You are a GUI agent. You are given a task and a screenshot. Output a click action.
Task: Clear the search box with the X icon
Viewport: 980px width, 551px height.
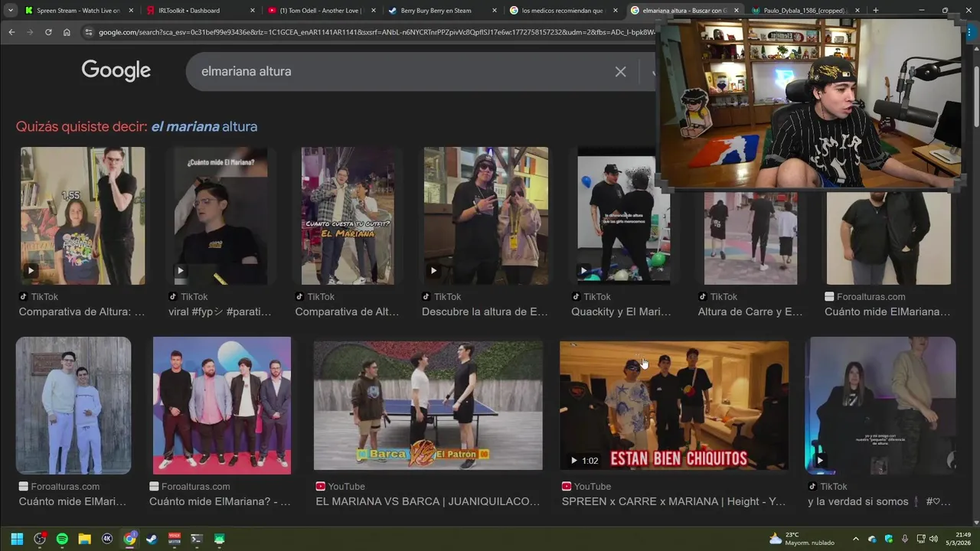tap(620, 71)
